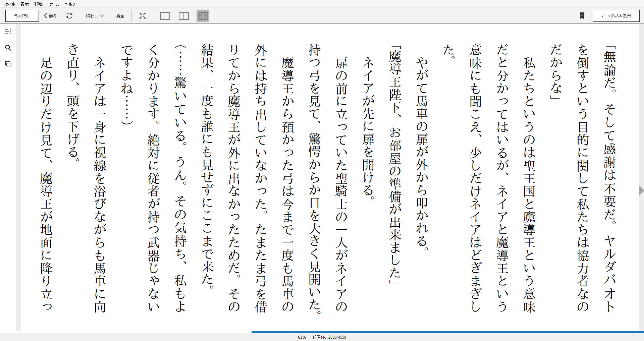Go back with the 戻る button
The width and height of the screenshot is (644, 341).
pyautogui.click(x=50, y=16)
